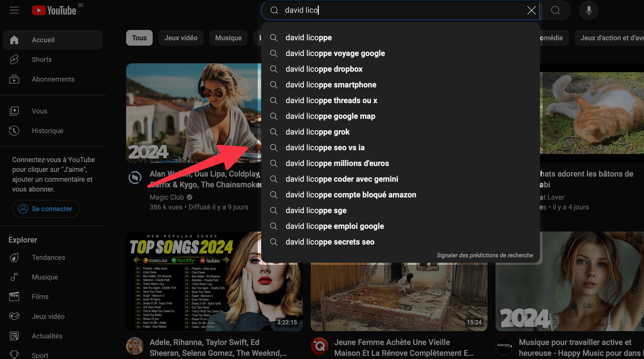Viewport: 644px width, 359px height.
Task: Click 'Signaler des prédictions de recherche' link
Action: (x=484, y=255)
